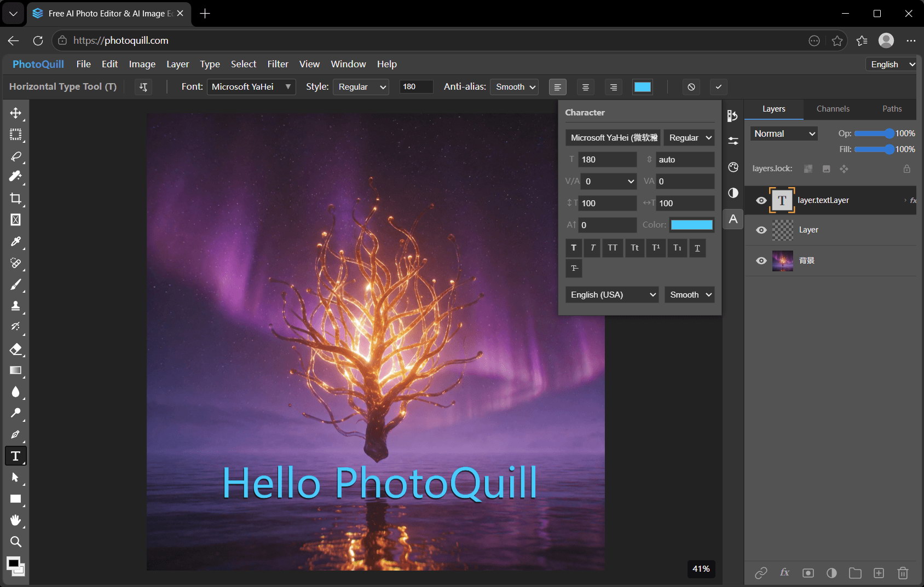This screenshot has height=587, width=924.
Task: Select the Hand tool
Action: 15,520
